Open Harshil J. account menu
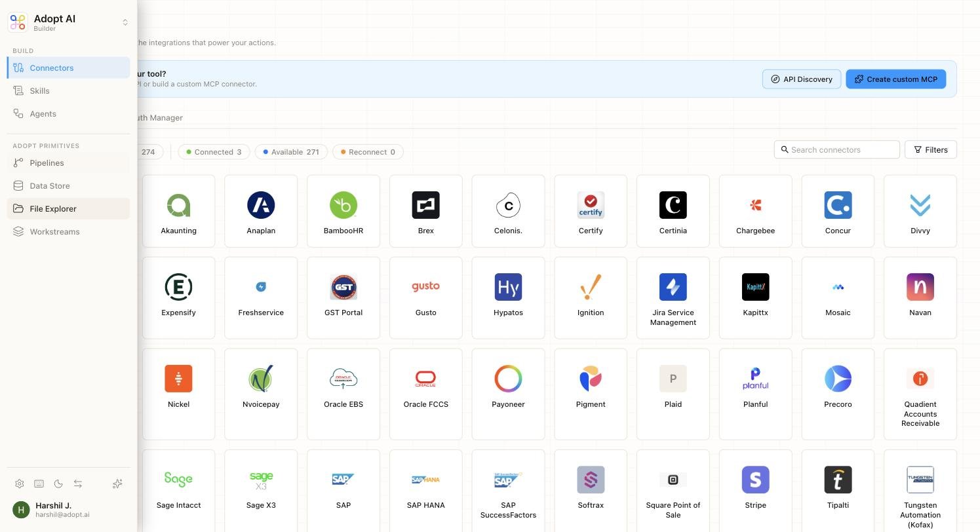 pyautogui.click(x=68, y=510)
